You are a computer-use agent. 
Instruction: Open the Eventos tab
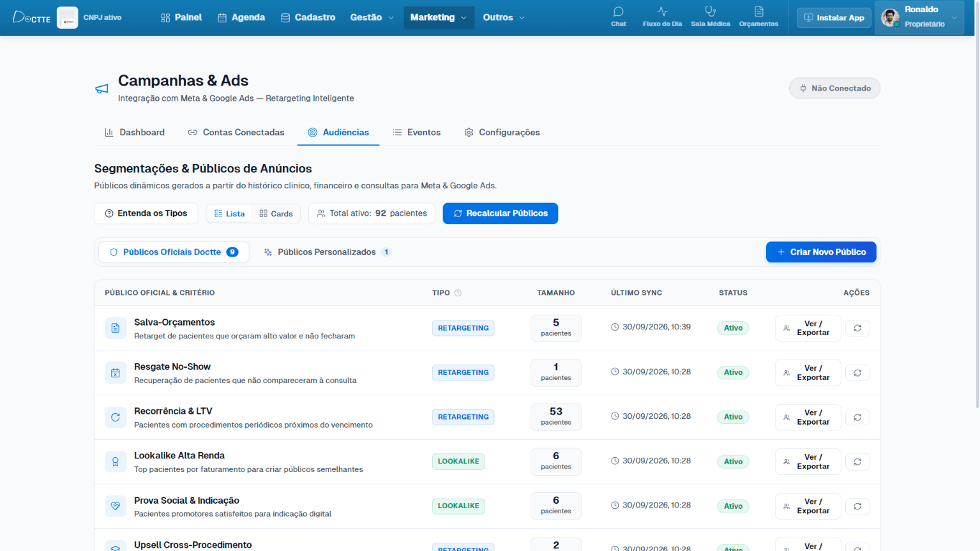click(417, 132)
